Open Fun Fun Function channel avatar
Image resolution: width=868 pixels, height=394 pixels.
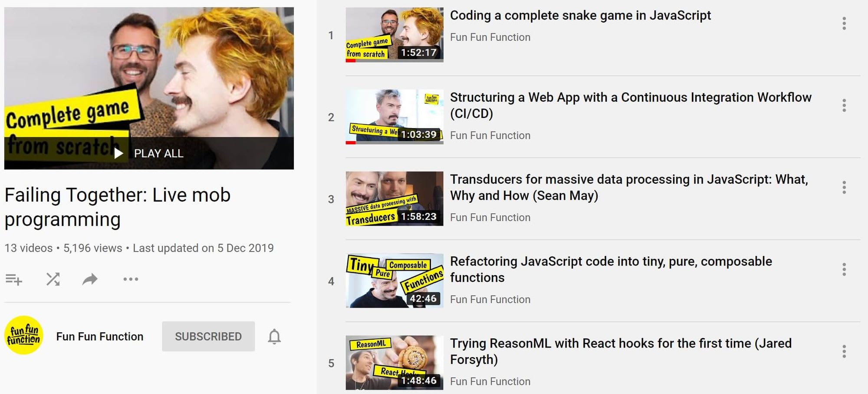click(24, 335)
